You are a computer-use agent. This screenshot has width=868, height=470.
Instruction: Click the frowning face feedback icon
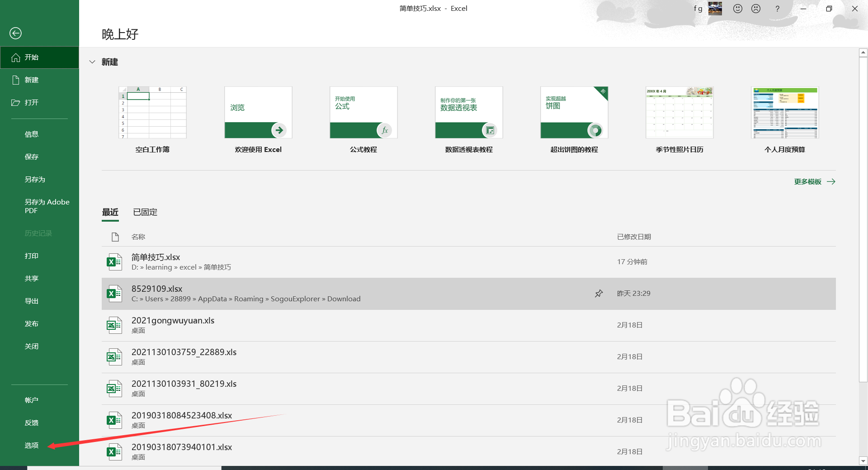click(756, 9)
